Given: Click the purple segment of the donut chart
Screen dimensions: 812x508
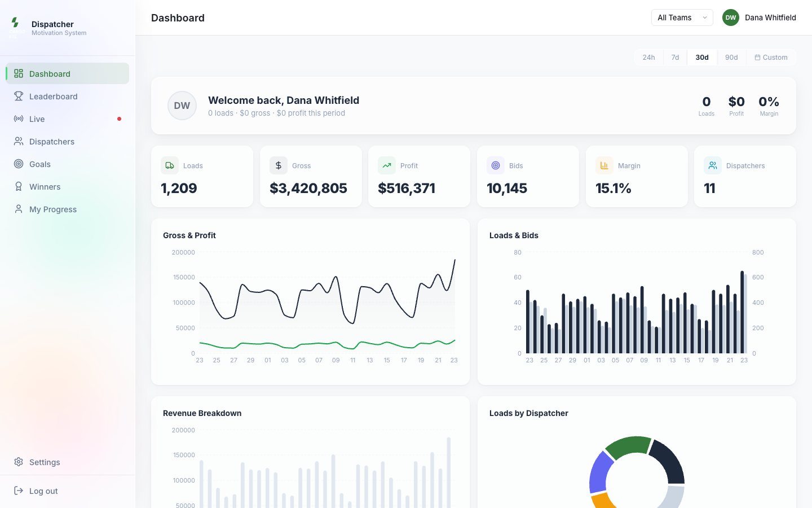Looking at the screenshot, I should (x=599, y=472).
